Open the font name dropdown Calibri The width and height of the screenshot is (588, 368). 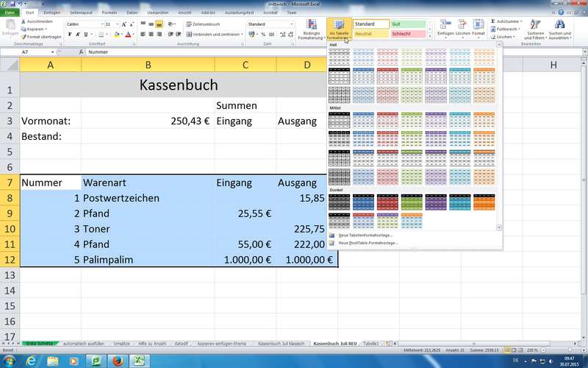pos(85,24)
